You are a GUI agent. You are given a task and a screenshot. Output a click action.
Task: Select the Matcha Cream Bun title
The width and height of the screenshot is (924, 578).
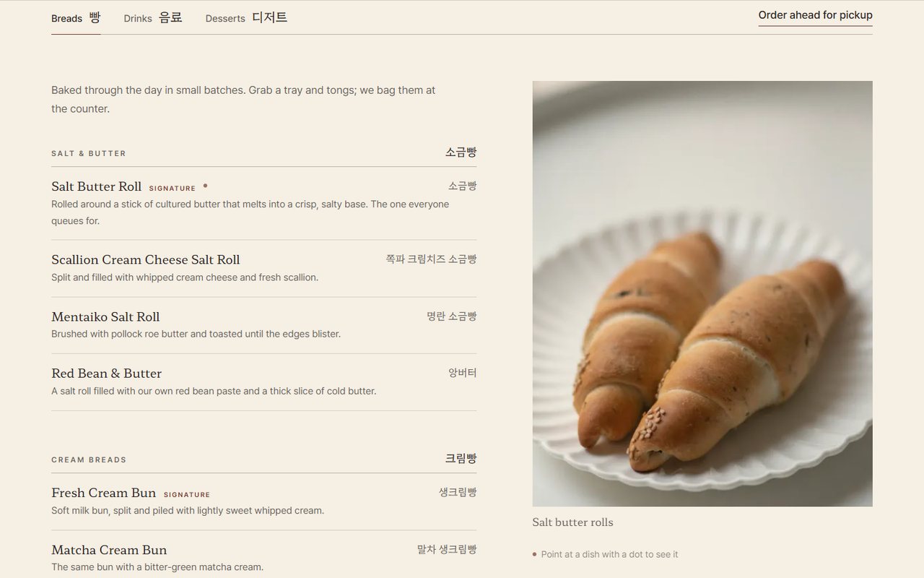109,550
